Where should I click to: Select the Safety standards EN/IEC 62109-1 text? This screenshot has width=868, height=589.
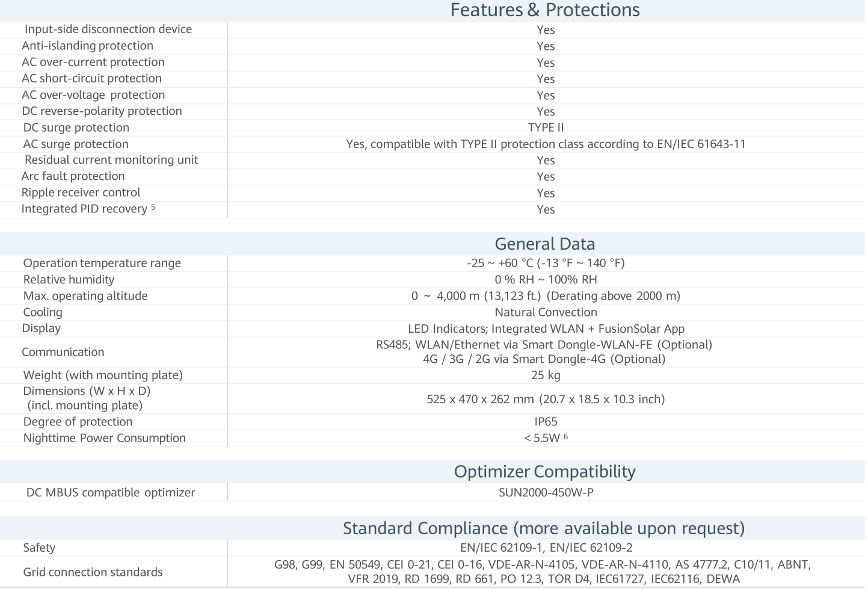coord(502,548)
